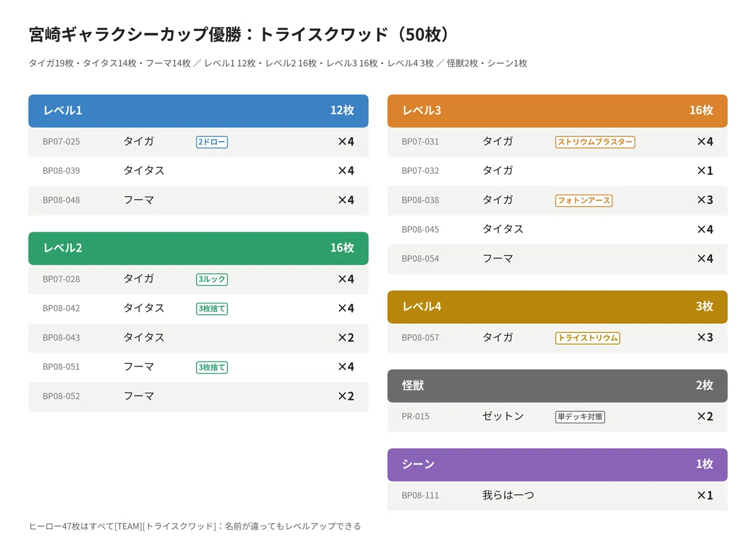Select the orange レベル3 section header label
Screen dimensions: 756x548
421,110
